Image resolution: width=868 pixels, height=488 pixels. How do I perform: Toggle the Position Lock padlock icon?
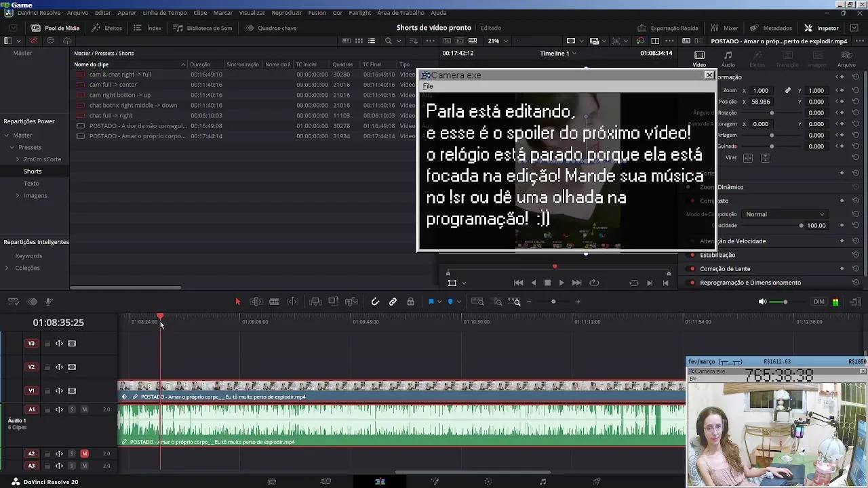pyautogui.click(x=410, y=302)
